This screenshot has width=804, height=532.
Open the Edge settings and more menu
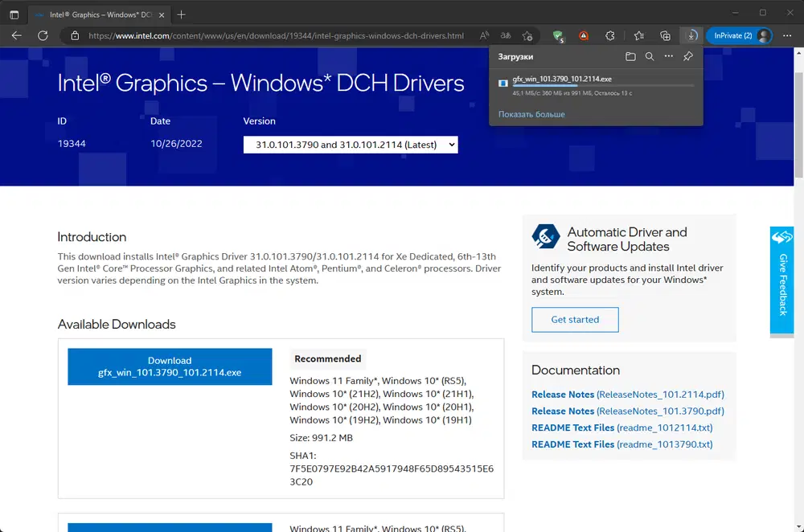(x=788, y=35)
